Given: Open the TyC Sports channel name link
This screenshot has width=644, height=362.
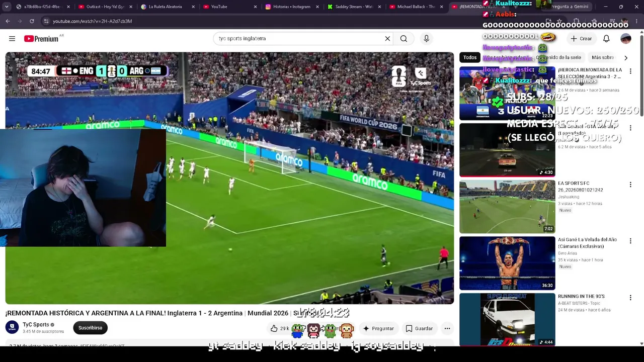Looking at the screenshot, I should [36, 325].
